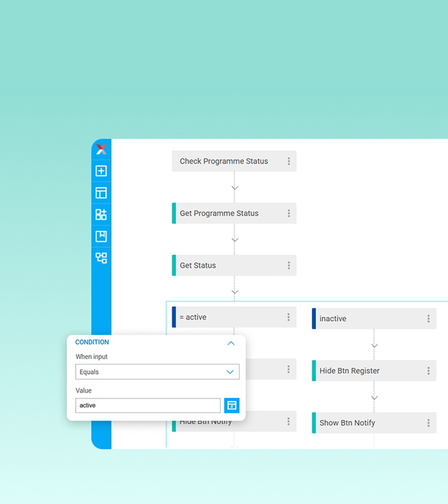Click the CONDITION panel header label

91,342
